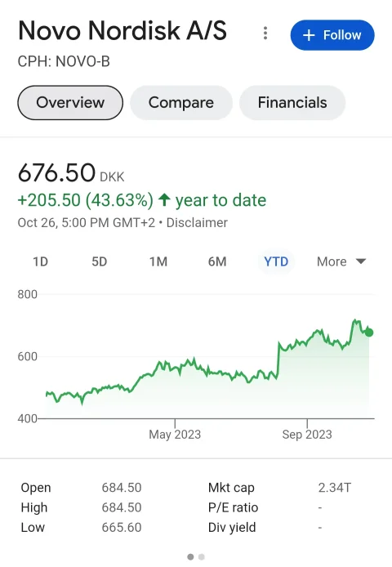Select the 5D time range
Viewport: 392px width, 567px height.
100,261
